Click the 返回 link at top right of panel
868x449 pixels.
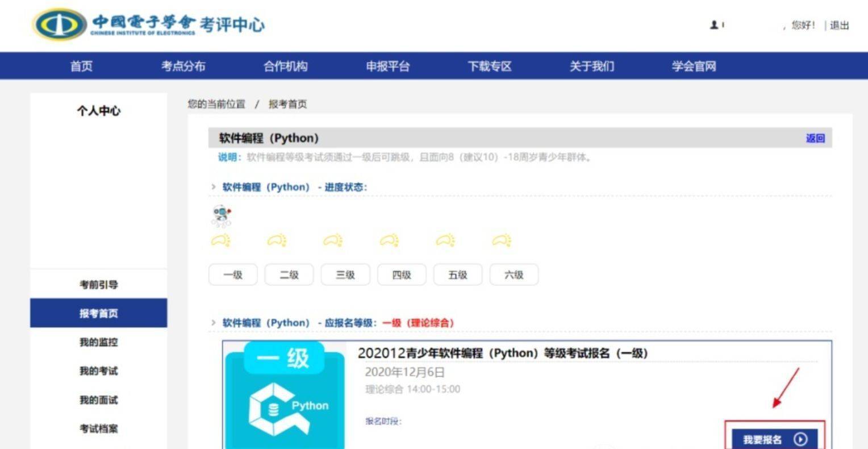tap(815, 138)
